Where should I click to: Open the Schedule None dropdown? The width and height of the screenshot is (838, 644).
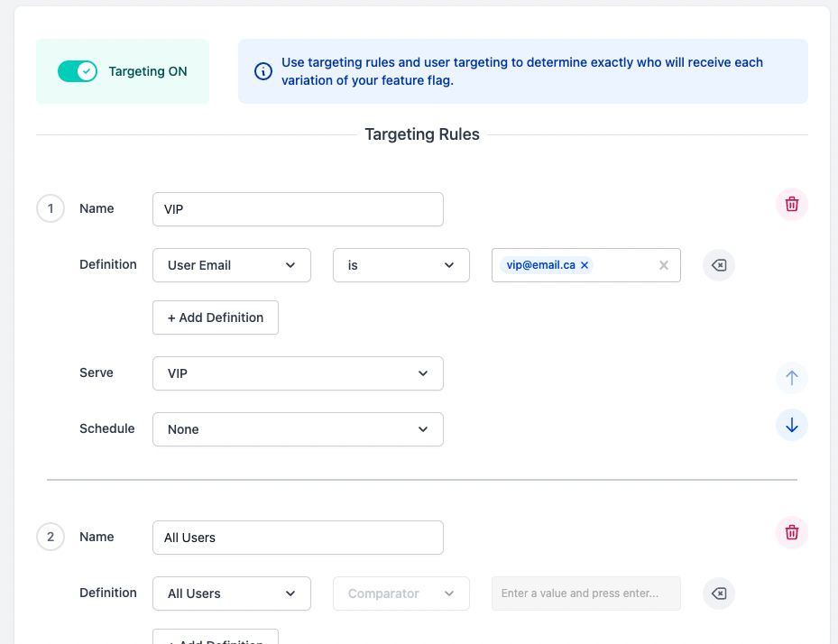298,429
